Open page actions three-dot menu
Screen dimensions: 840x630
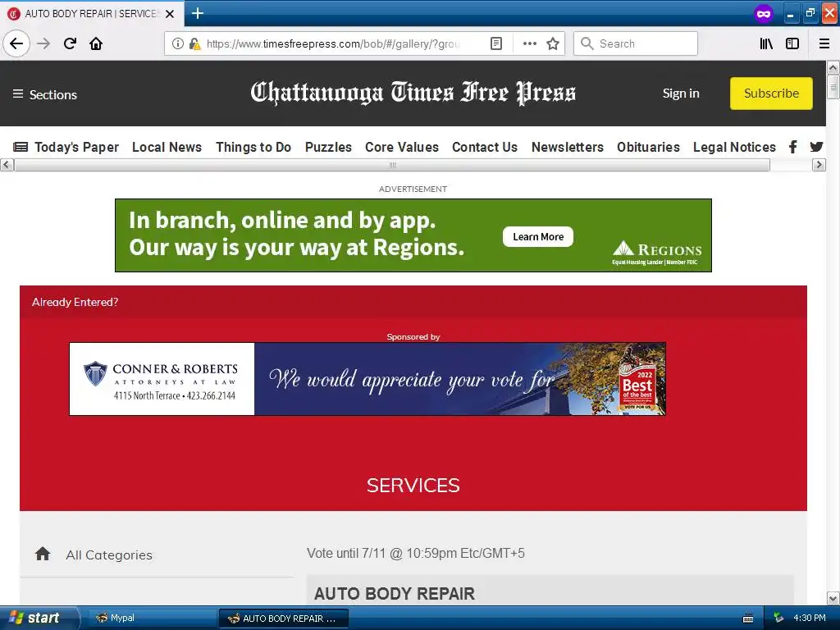(x=529, y=43)
